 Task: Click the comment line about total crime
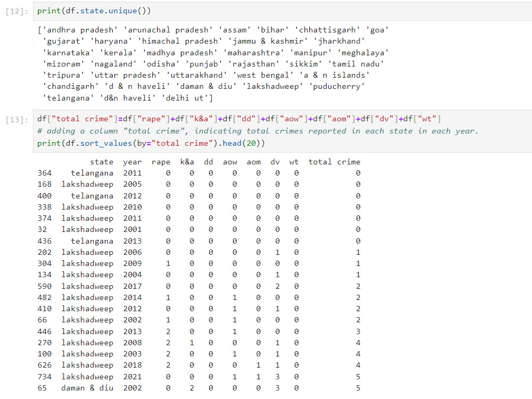point(257,131)
